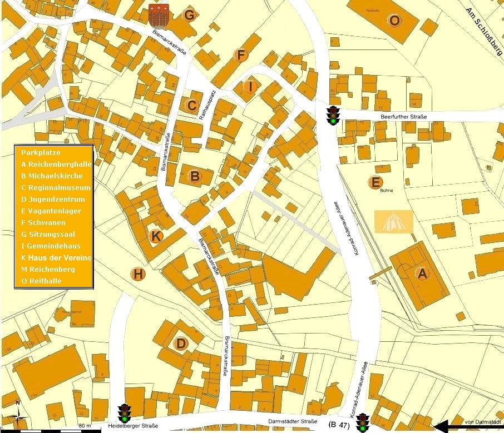Image resolution: width=504 pixels, height=433 pixels.
Task: Click the circular H marker on the map
Action: tap(139, 273)
